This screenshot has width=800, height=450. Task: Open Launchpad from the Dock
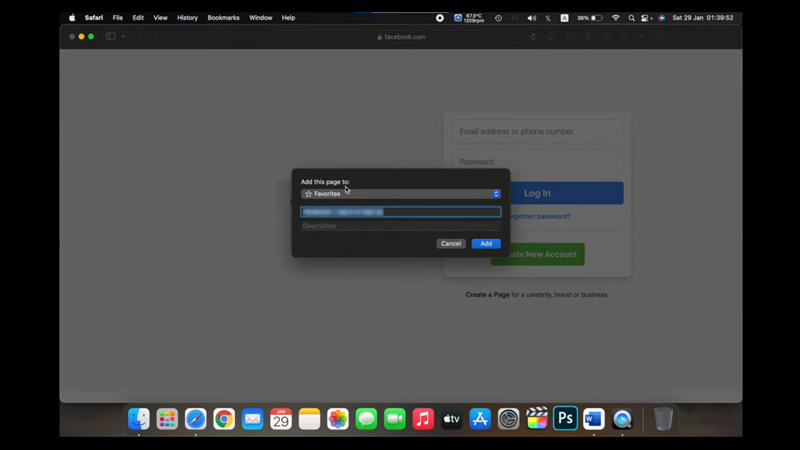click(x=167, y=419)
